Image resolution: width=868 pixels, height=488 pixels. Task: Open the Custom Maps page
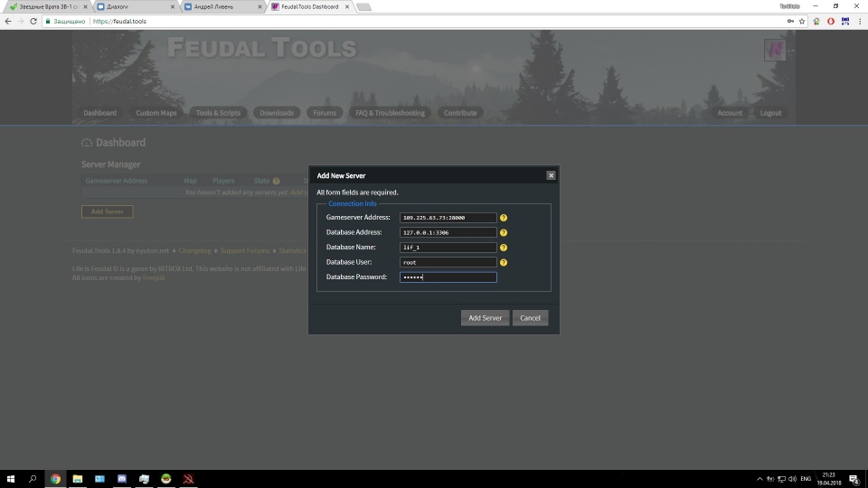[156, 113]
